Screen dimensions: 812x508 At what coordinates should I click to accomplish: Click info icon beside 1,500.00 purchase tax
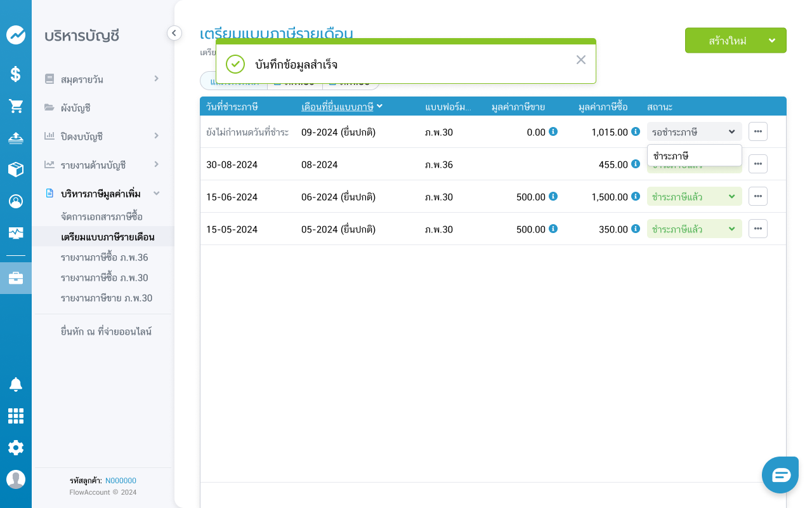636,196
